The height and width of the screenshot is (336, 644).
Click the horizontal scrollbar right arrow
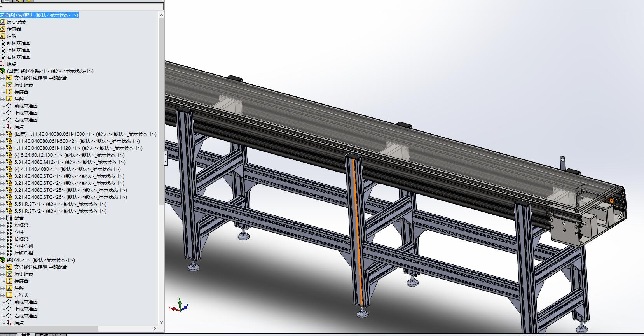click(155, 329)
